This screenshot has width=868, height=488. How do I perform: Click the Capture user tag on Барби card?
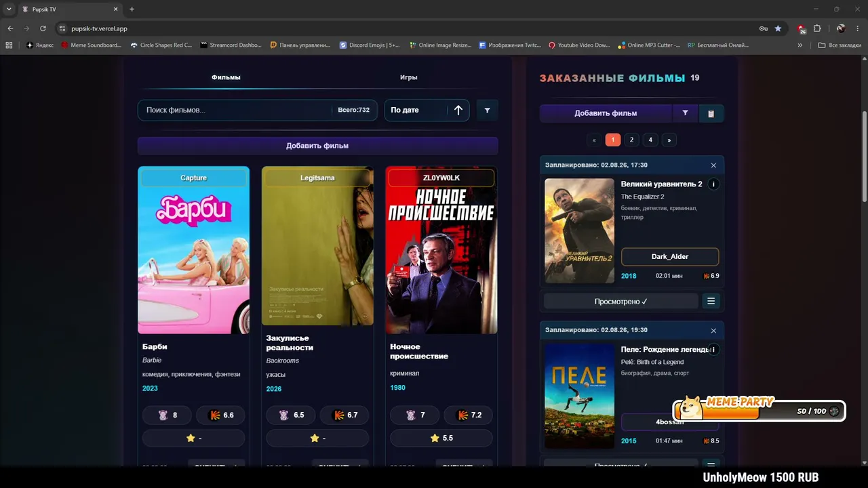(194, 178)
